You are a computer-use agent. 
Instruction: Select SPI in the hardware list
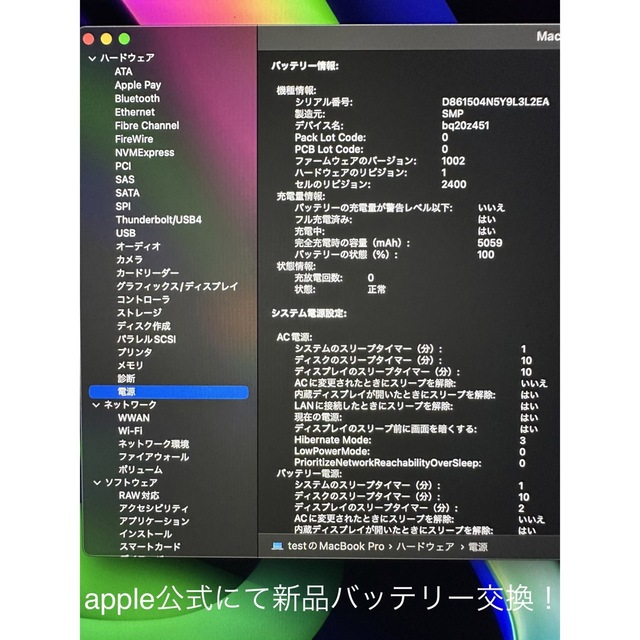click(123, 207)
